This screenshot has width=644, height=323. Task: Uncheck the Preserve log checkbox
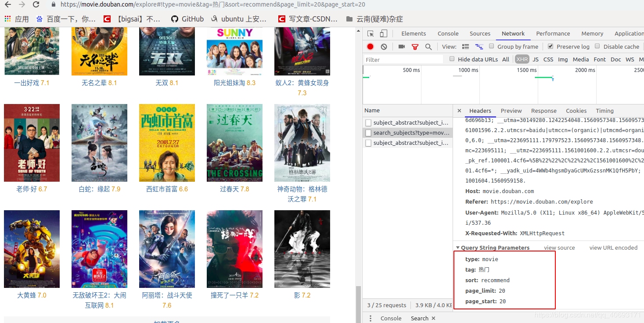click(x=550, y=46)
